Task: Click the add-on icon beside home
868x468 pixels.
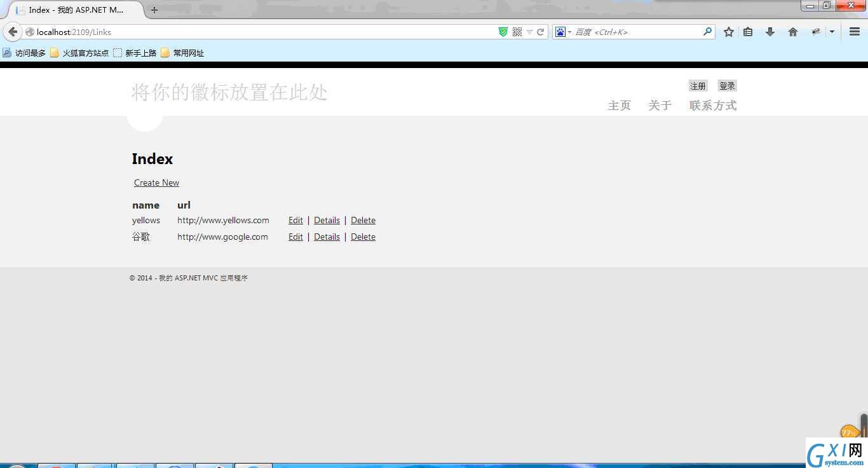Action: pos(816,32)
